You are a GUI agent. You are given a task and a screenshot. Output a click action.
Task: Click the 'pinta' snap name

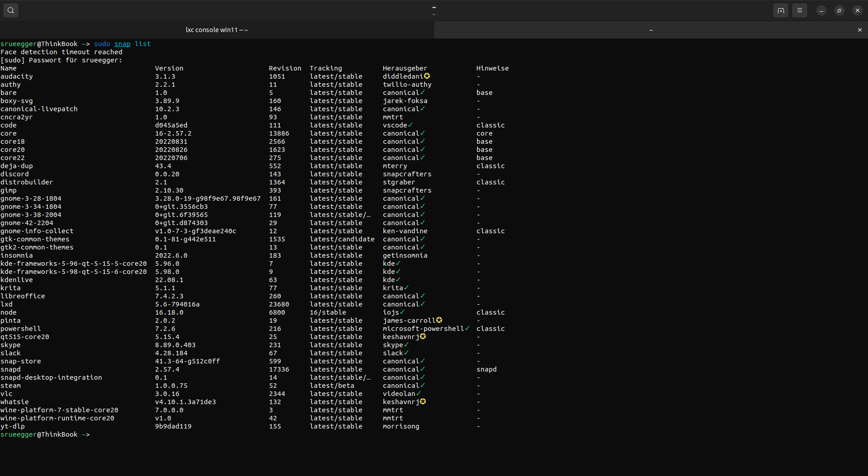pyautogui.click(x=10, y=320)
